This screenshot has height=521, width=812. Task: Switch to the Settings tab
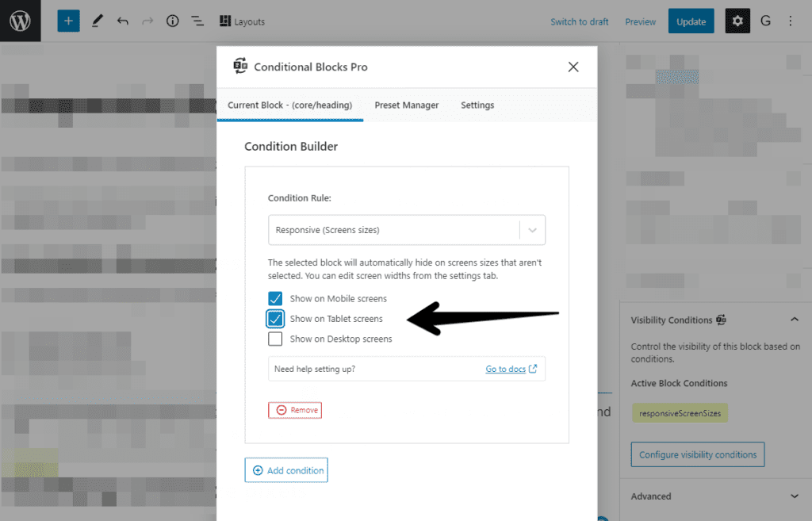[x=477, y=105]
